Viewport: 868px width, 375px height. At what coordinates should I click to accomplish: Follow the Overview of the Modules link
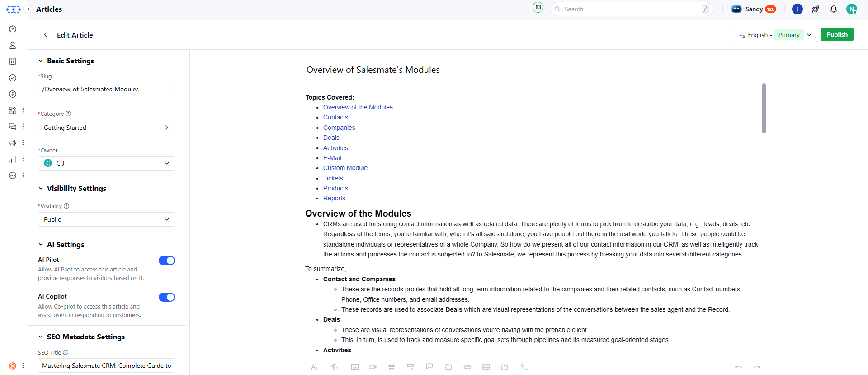(x=358, y=107)
